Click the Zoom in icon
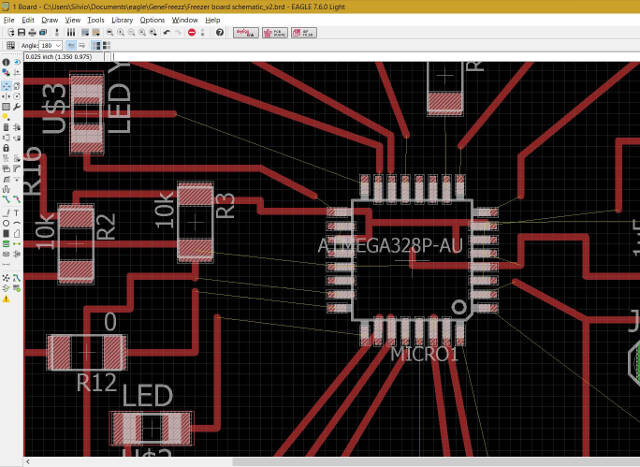Viewport: 640px width, 467px height. (121, 33)
